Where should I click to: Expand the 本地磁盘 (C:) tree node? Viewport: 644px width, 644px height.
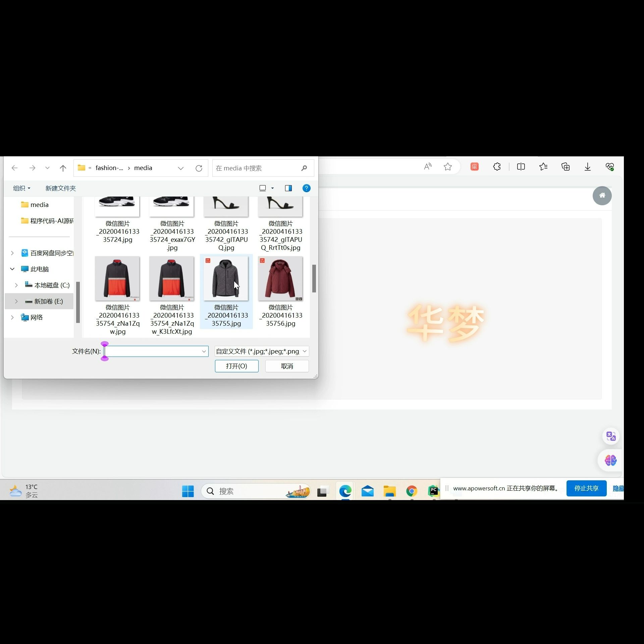[x=16, y=285]
